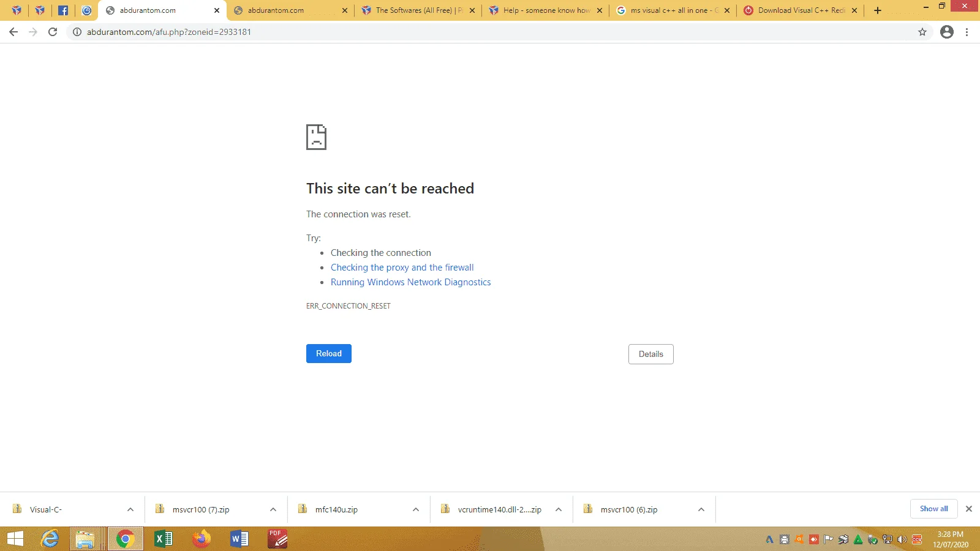Switch to the second abdurantom.com tab
This screenshot has height=551, width=980.
click(290, 10)
